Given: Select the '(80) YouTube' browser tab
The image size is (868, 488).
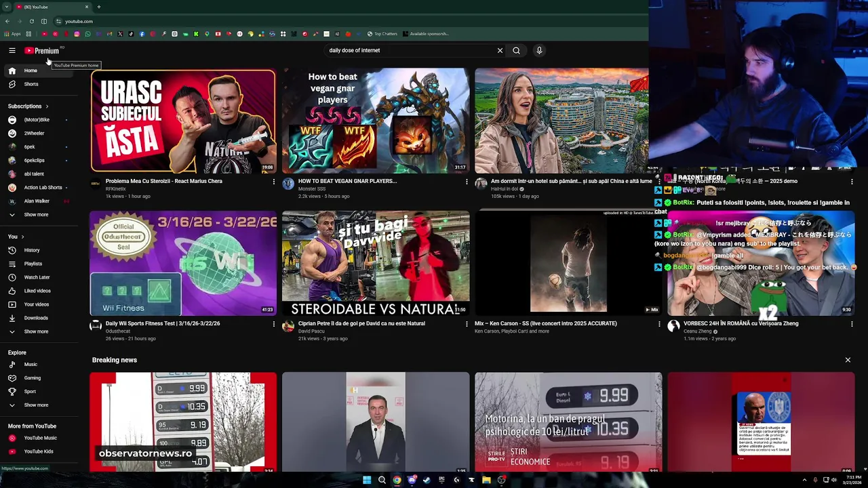Looking at the screenshot, I should click(53, 7).
